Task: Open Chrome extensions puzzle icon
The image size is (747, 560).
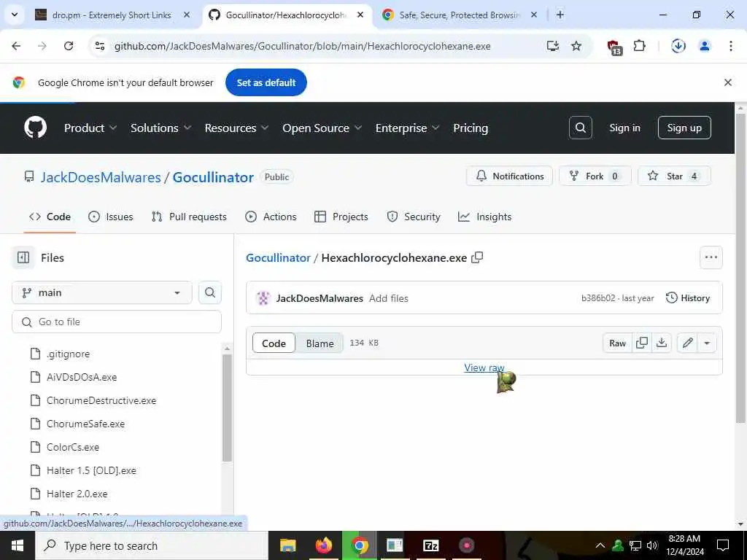Action: click(x=639, y=46)
